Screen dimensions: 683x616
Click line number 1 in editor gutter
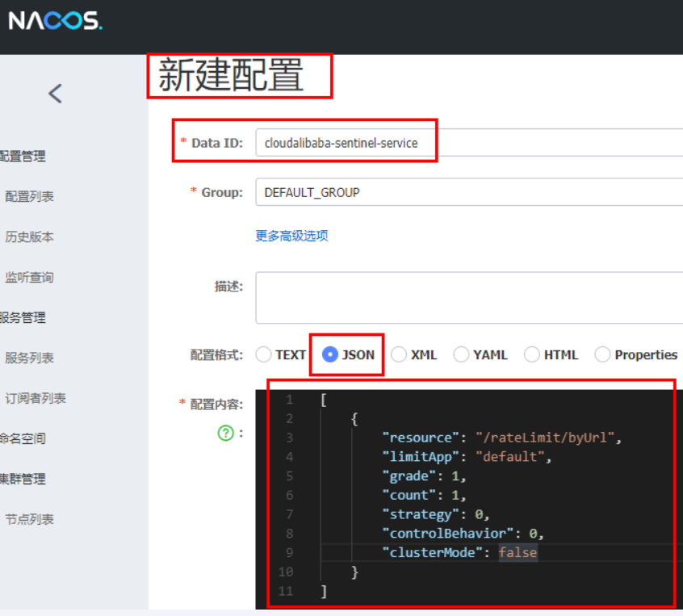(x=289, y=399)
